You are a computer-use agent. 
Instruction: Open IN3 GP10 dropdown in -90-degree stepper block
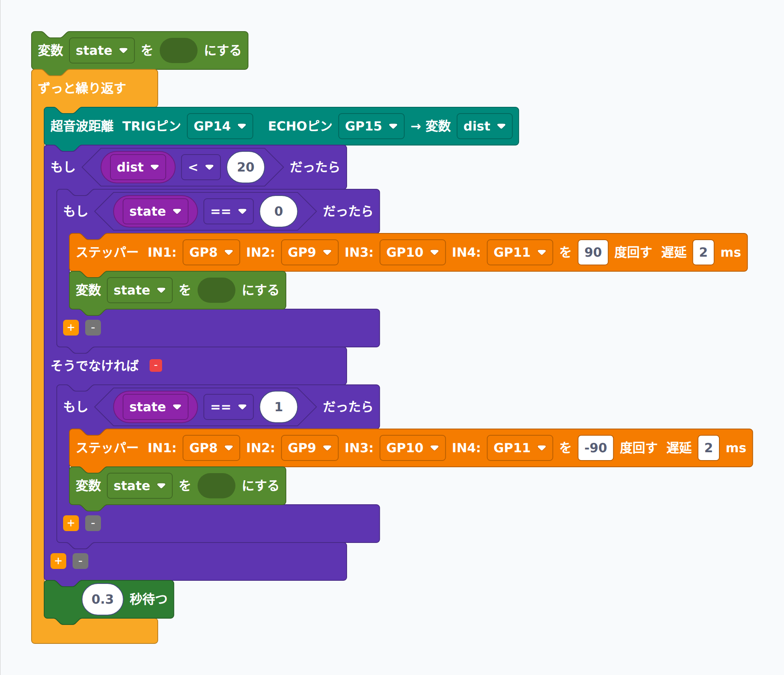coord(413,448)
